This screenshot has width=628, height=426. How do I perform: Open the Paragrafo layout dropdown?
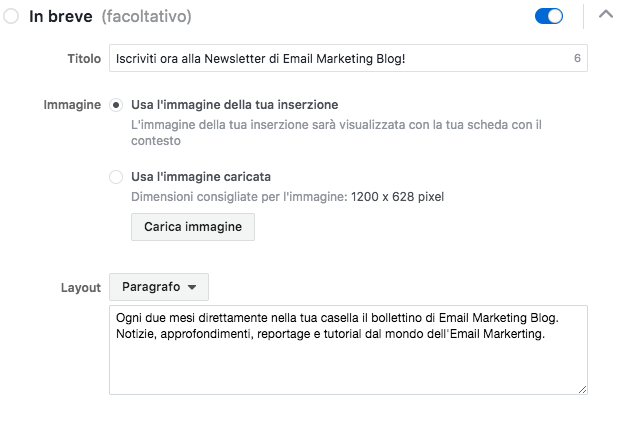point(159,287)
